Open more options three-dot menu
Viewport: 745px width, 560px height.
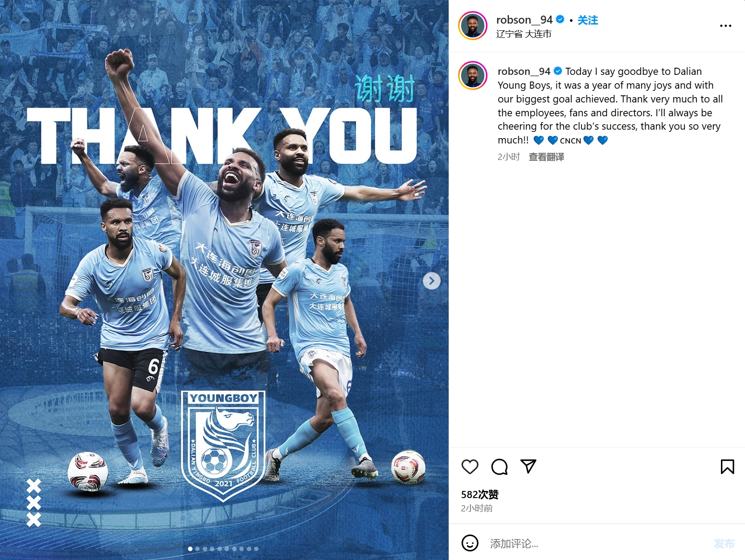725,26
